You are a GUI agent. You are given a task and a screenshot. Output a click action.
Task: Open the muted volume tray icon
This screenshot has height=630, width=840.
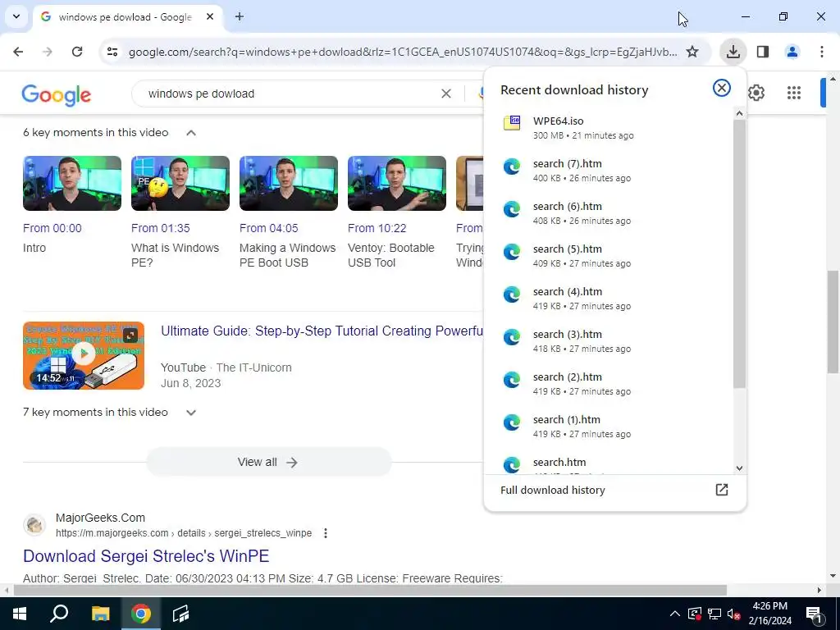coord(733,614)
